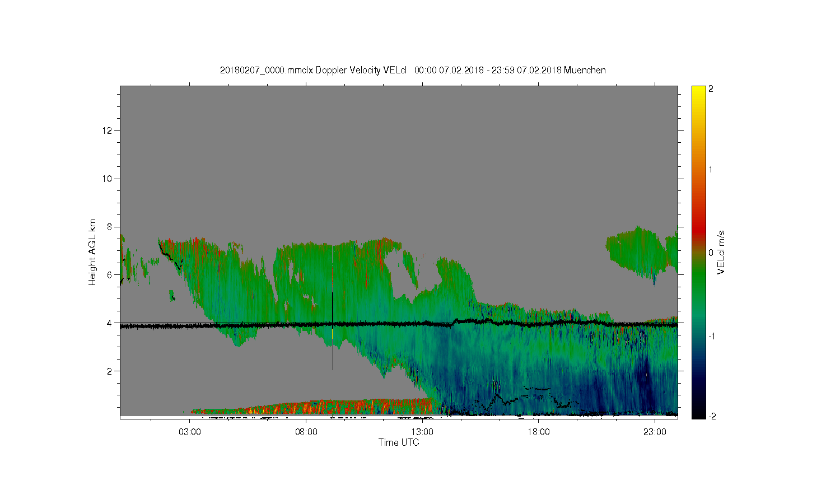The width and height of the screenshot is (840, 504).
Task: Click the colorbar value 0 label
Action: [x=711, y=253]
